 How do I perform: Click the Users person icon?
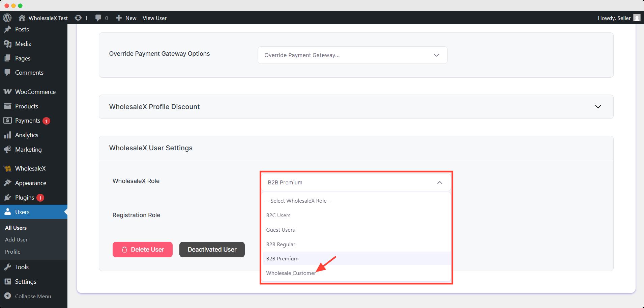coord(7,212)
